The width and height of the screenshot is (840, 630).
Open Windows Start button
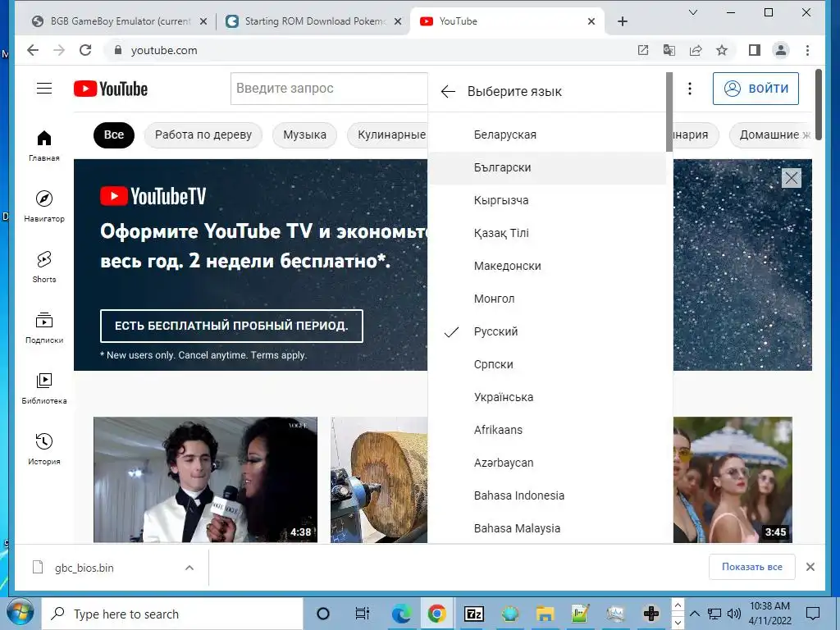click(21, 614)
